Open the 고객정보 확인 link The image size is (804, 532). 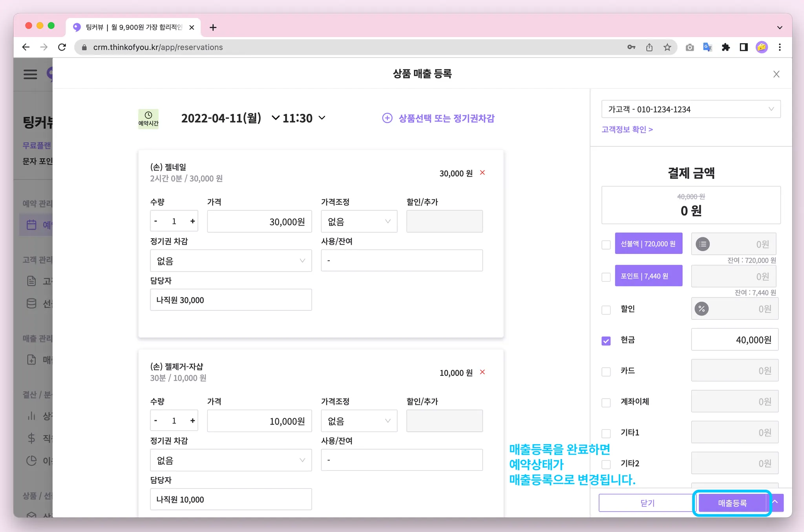click(x=627, y=129)
